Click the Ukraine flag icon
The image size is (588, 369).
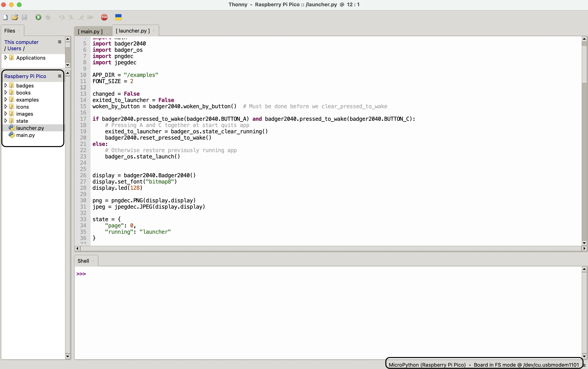(x=118, y=17)
